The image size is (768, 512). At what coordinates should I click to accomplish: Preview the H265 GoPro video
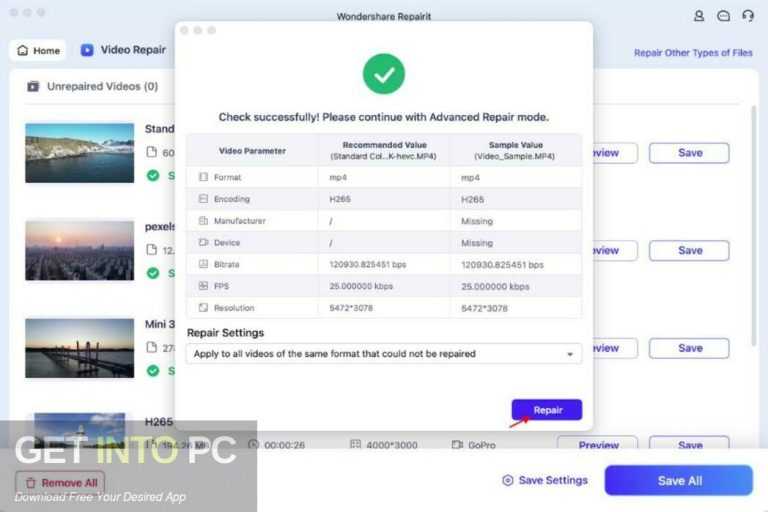click(599, 445)
